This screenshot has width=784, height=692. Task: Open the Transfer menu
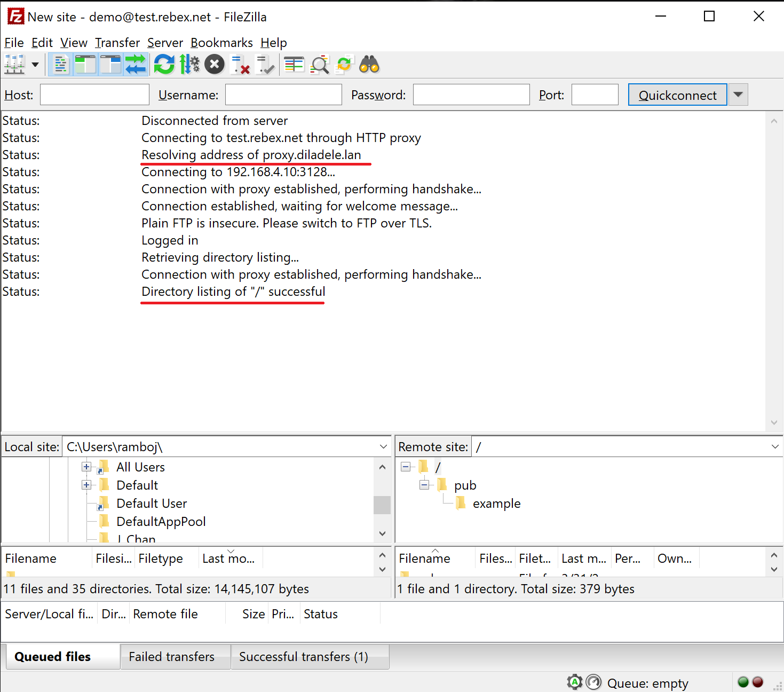[x=117, y=43]
